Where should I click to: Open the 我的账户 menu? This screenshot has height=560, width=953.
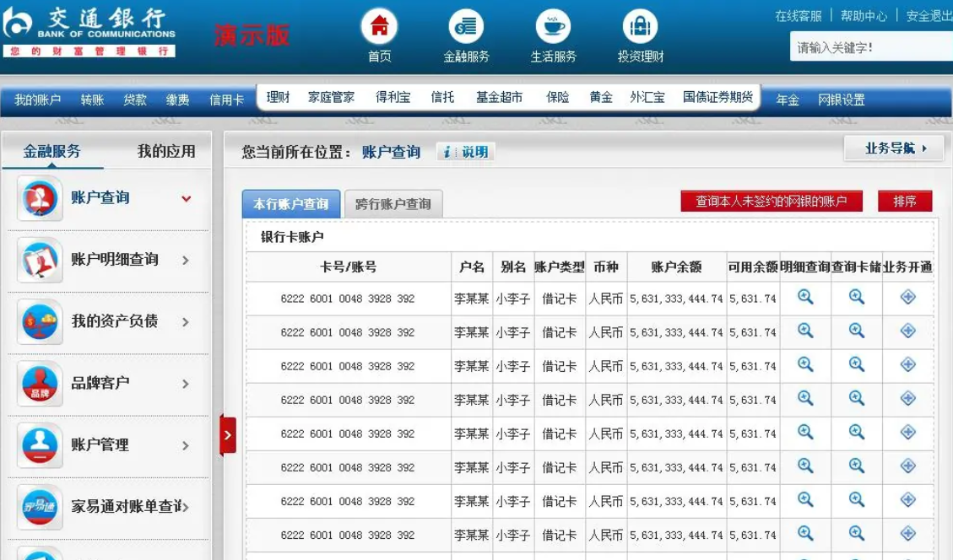[x=38, y=100]
